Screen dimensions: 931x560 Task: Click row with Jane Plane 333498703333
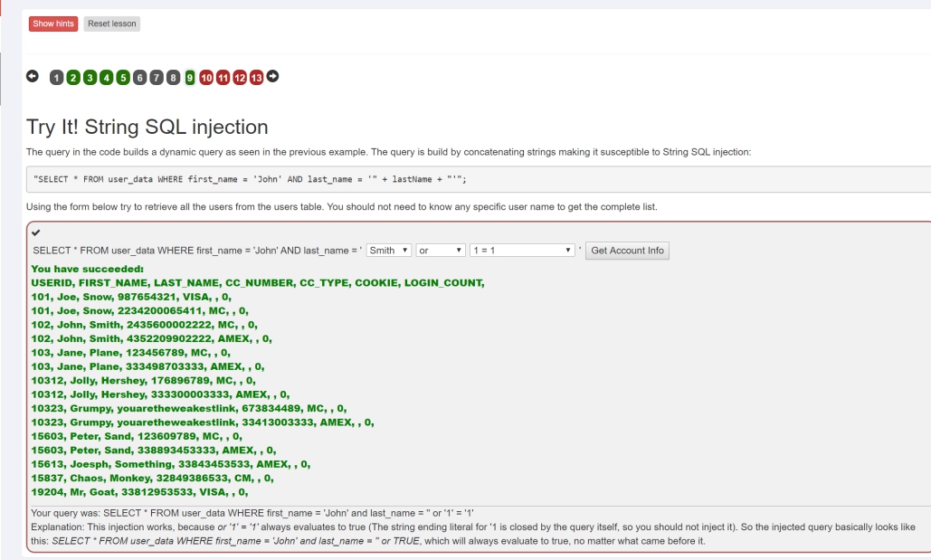click(147, 366)
